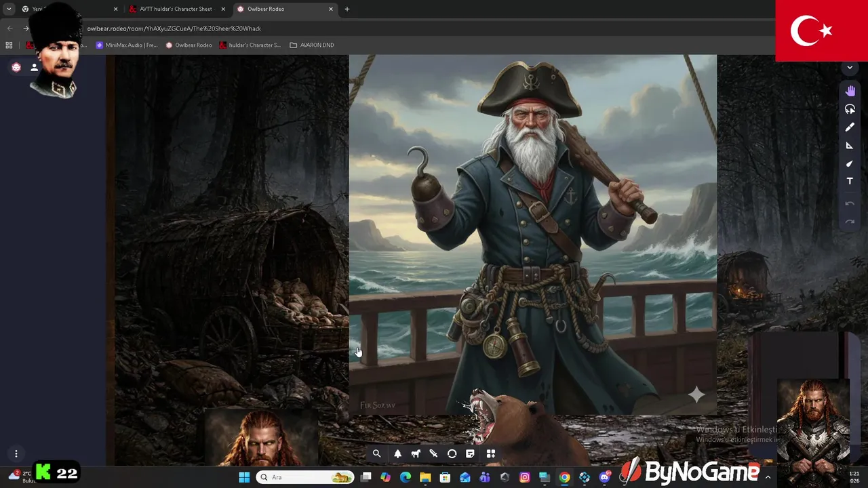Select the Measure triangle ruler tool
868x488 pixels.
pyautogui.click(x=850, y=145)
